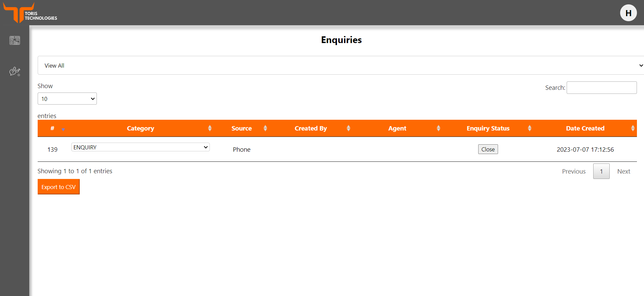Viewport: 644px width, 296px height.
Task: Sort by Enquiry Status column
Action: click(x=488, y=128)
